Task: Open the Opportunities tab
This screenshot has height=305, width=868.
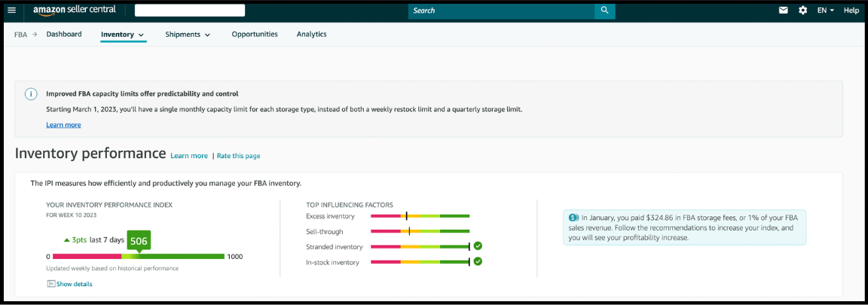Action: (x=255, y=35)
